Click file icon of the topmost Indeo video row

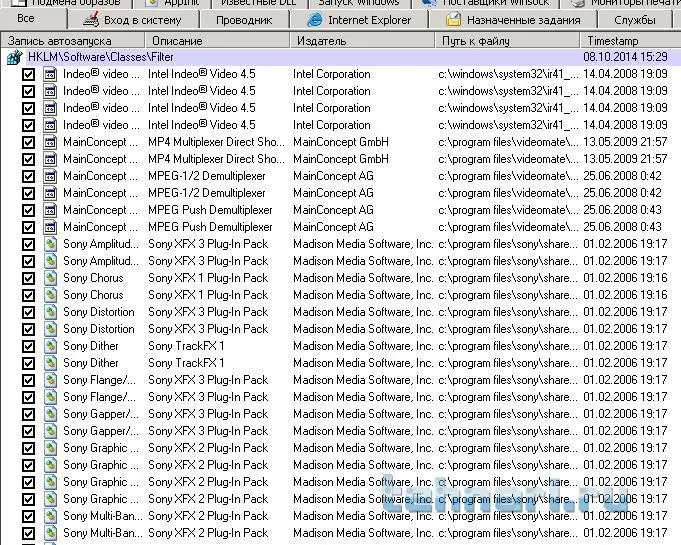[x=50, y=74]
